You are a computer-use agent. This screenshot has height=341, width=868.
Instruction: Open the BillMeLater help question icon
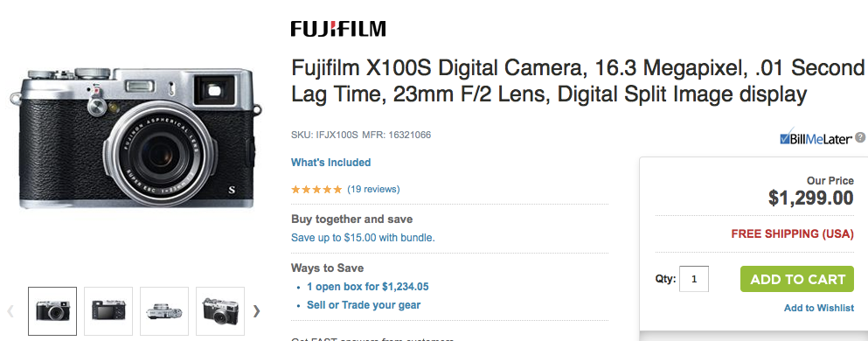coord(860,137)
